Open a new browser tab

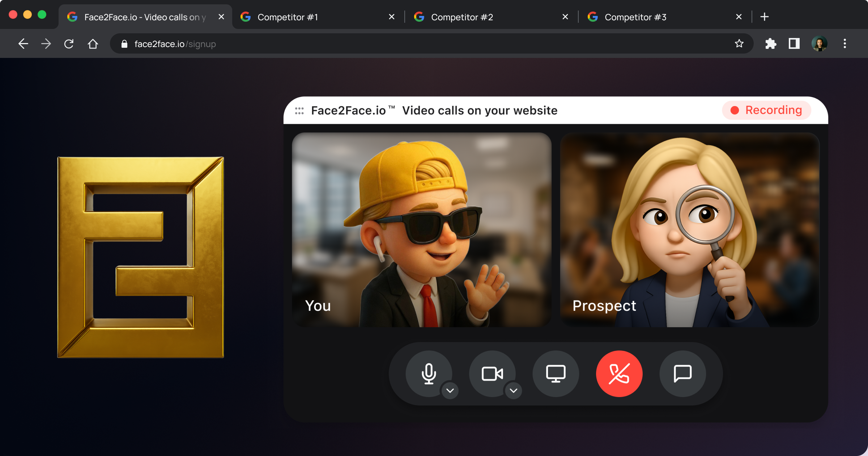[764, 17]
